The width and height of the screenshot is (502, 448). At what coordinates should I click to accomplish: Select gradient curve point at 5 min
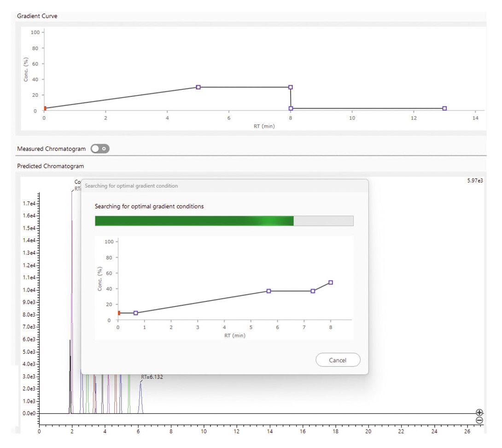[198, 87]
